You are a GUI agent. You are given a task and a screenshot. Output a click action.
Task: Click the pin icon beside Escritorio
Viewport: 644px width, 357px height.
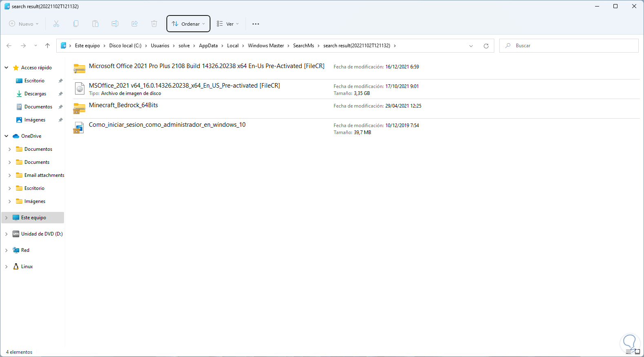(61, 81)
